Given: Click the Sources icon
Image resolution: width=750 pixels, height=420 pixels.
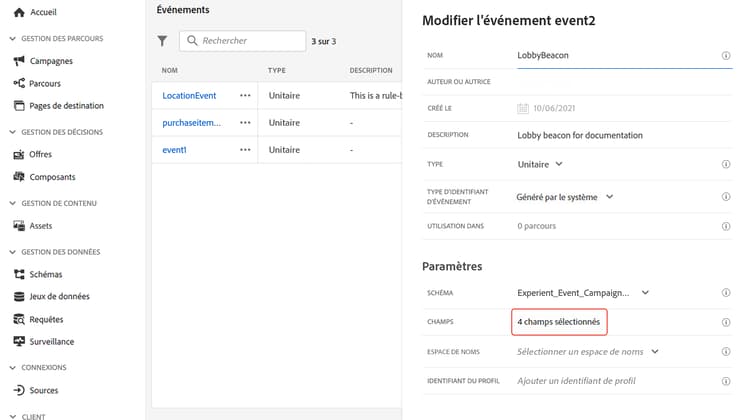Looking at the screenshot, I should coord(19,390).
